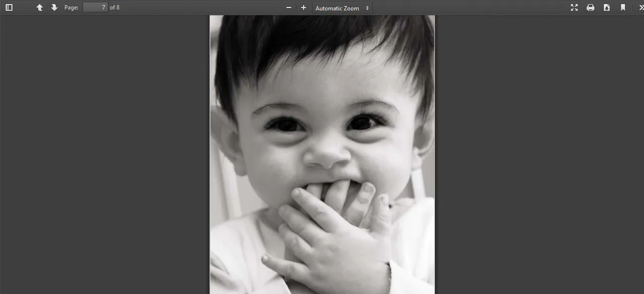
Task: Zoom out with the minus button
Action: pyautogui.click(x=289, y=8)
